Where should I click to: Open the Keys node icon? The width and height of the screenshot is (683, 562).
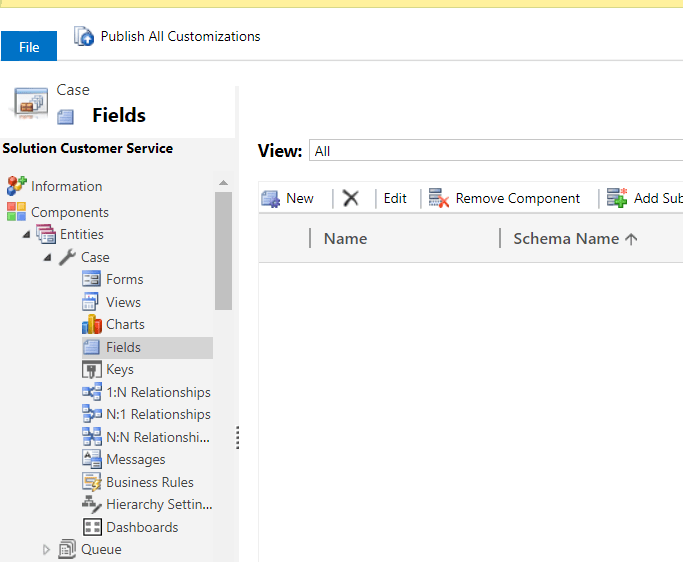point(92,369)
